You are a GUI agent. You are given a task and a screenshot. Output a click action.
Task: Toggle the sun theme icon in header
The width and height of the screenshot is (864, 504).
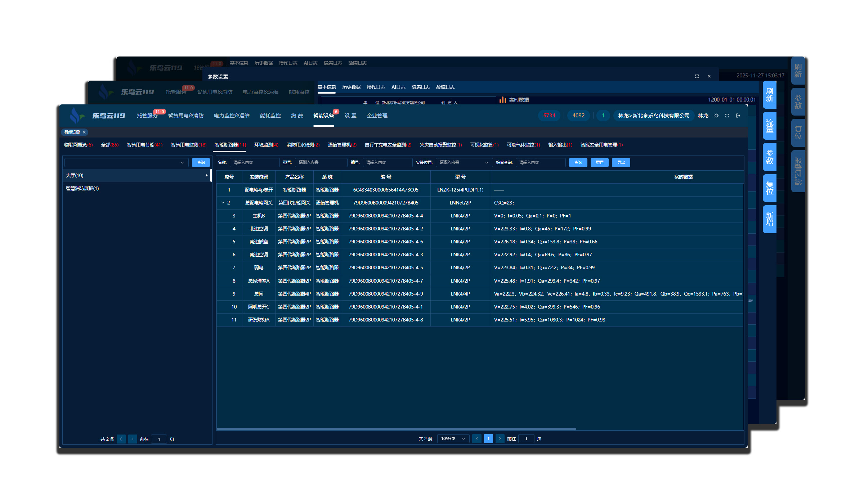pyautogui.click(x=716, y=116)
